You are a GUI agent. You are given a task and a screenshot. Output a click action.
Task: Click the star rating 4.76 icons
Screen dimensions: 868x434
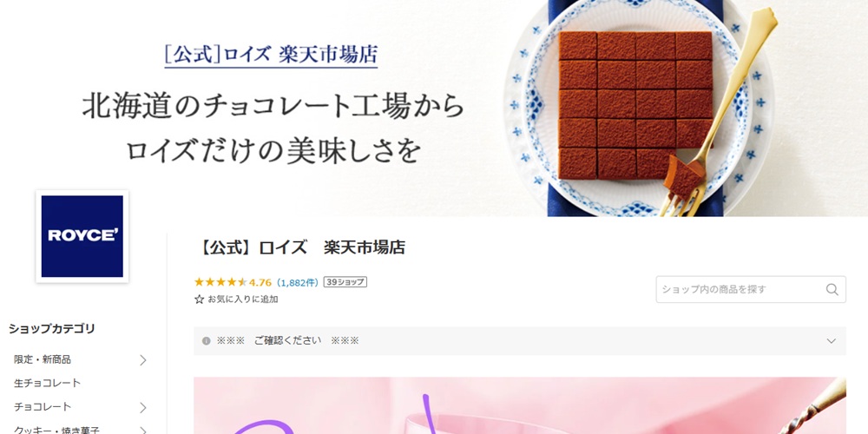[220, 282]
